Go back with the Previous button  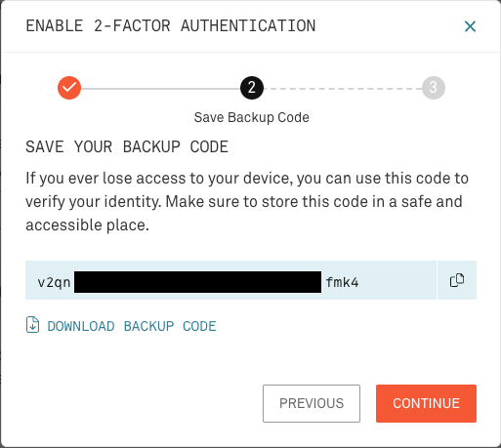(x=312, y=403)
